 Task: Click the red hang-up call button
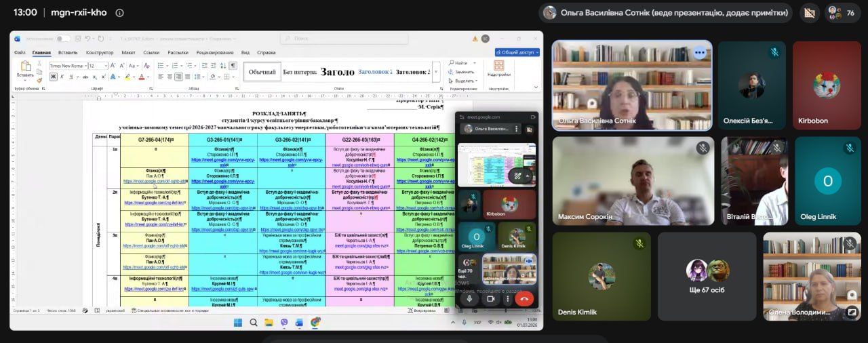(x=524, y=298)
